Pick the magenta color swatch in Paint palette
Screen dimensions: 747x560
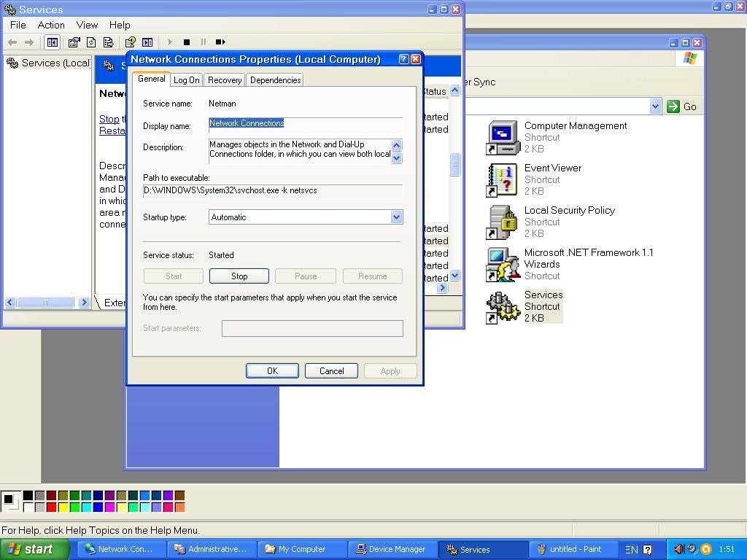(x=109, y=507)
